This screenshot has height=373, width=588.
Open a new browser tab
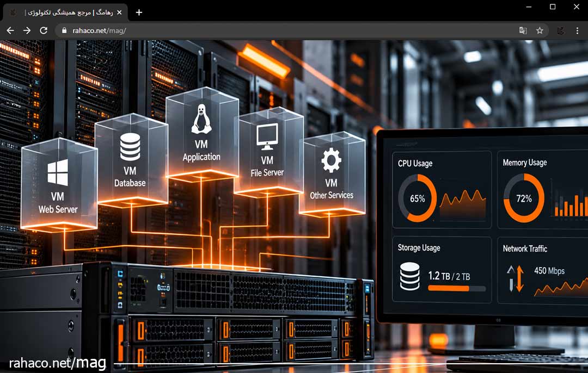[x=139, y=13]
